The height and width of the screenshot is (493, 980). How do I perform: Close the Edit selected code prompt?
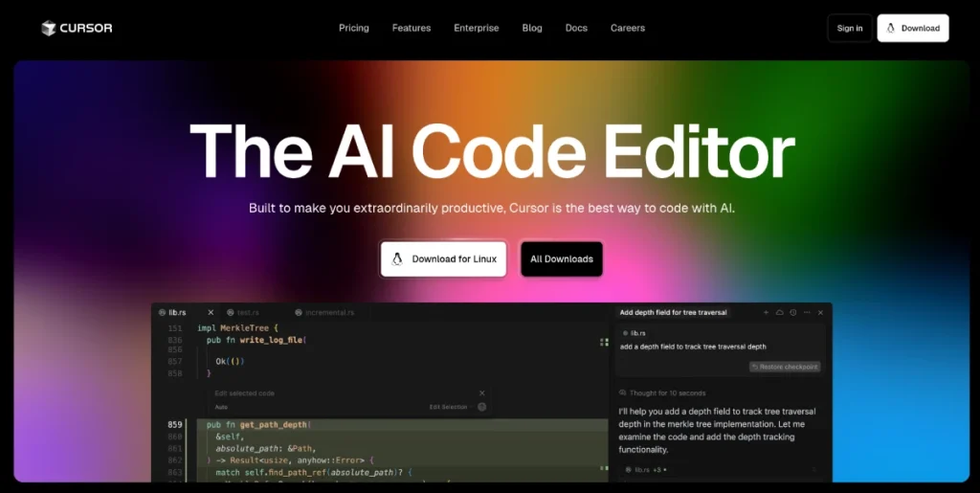tap(482, 393)
